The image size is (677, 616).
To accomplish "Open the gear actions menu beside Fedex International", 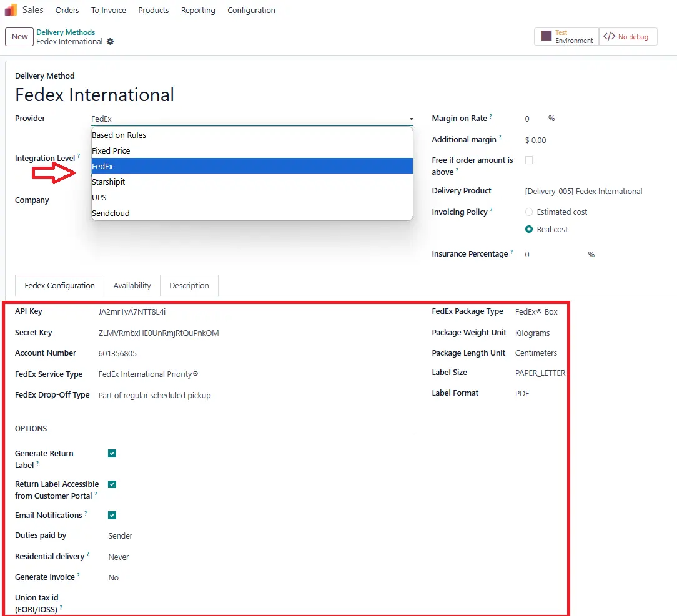I will (x=110, y=41).
